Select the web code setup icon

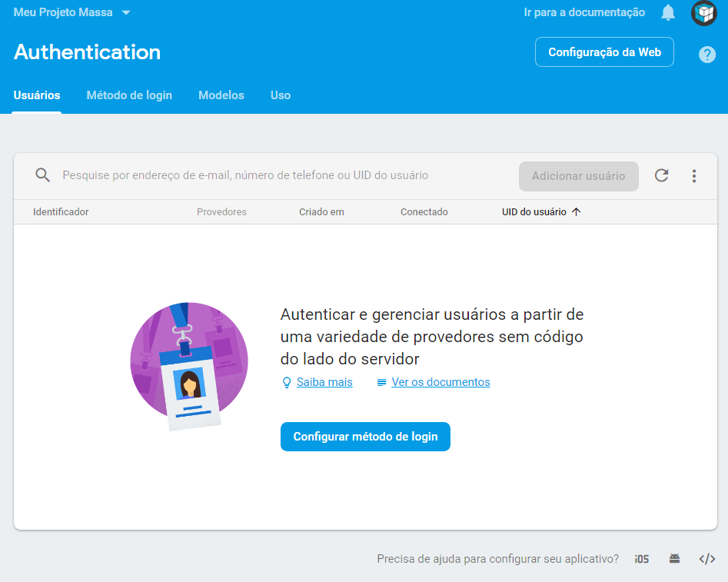pos(706,559)
